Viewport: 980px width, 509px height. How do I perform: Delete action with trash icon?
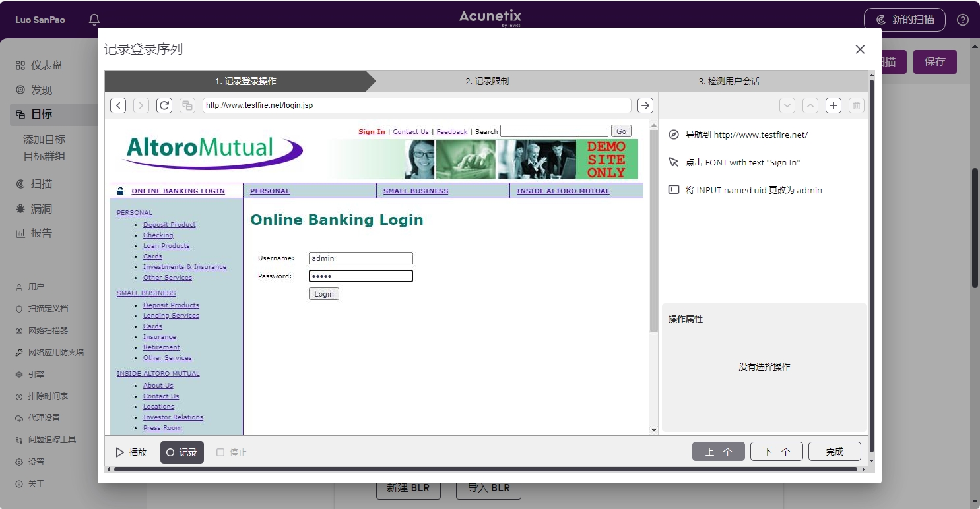pos(857,105)
